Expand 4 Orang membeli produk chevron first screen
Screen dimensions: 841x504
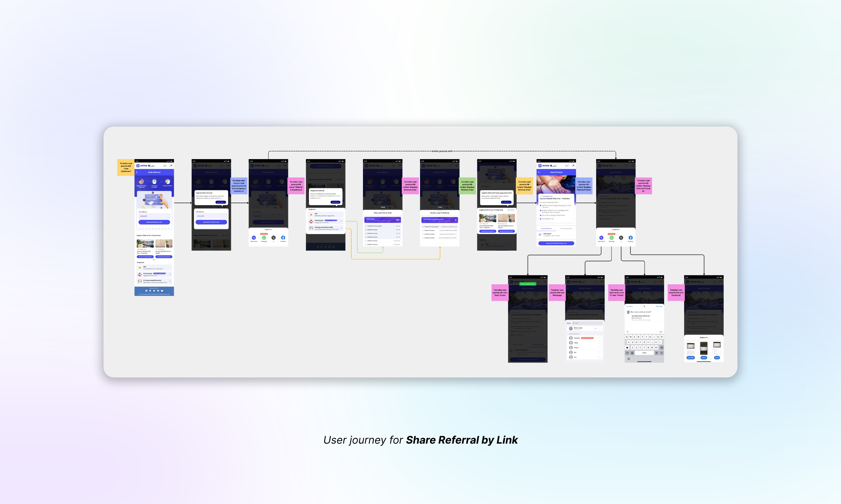pos(170,281)
